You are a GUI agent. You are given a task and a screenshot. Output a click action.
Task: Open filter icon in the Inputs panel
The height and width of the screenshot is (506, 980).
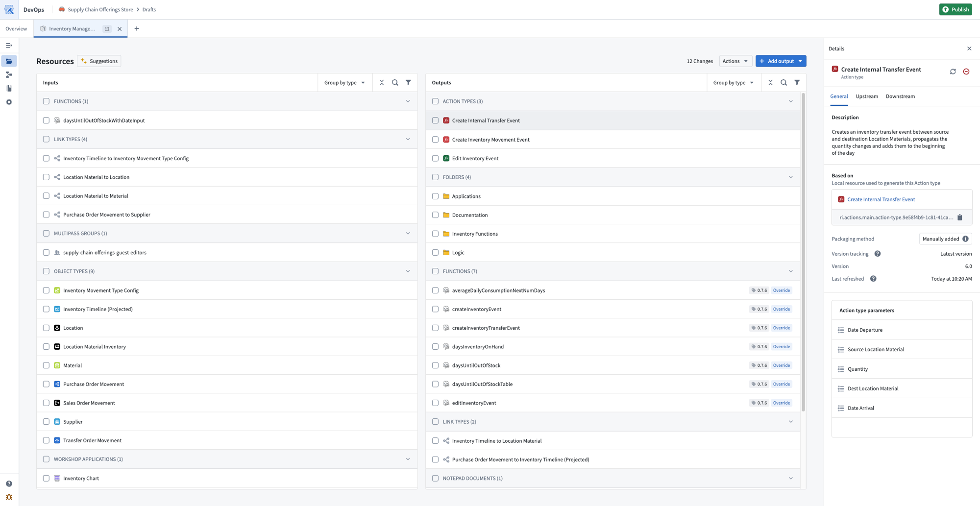click(x=408, y=83)
